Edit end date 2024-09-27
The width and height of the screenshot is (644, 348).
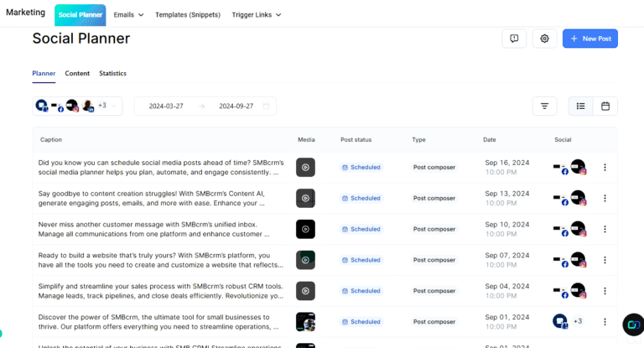[x=236, y=106]
